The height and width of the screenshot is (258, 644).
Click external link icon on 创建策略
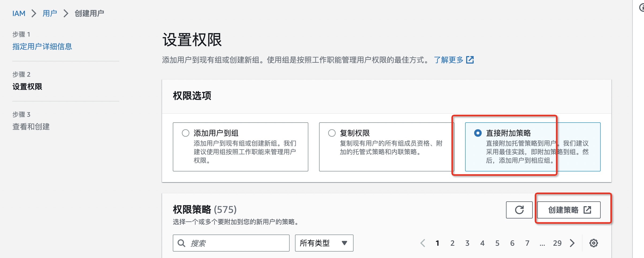click(x=587, y=210)
